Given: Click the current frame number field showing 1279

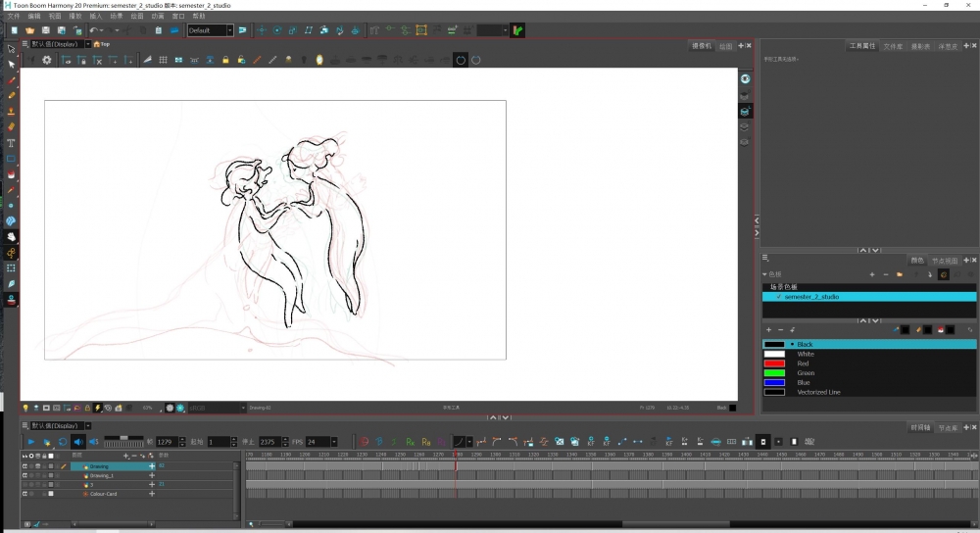Looking at the screenshot, I should pos(167,442).
